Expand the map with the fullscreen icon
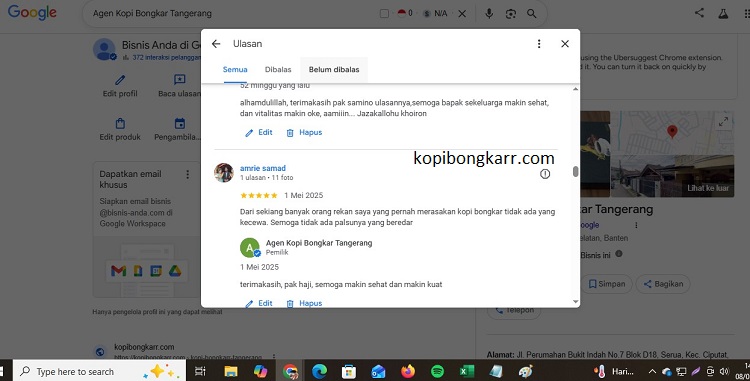 pos(723,122)
